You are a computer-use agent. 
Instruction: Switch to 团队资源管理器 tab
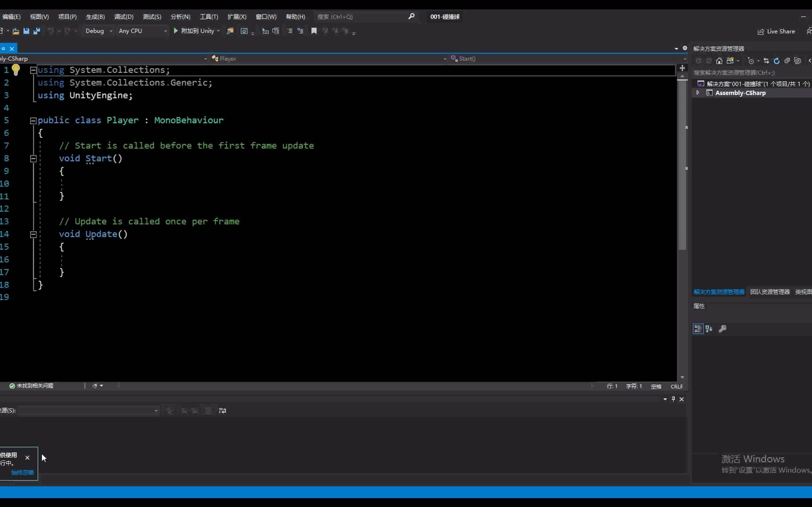point(770,292)
